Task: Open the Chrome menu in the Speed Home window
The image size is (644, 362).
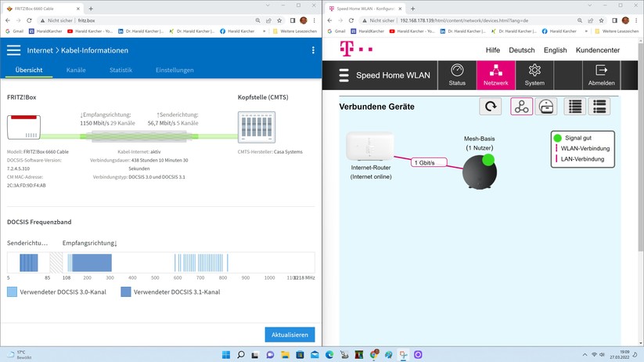Action: coord(636,20)
